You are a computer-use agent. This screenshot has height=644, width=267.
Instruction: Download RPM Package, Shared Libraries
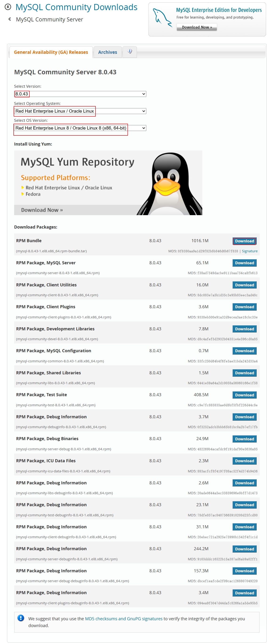point(244,373)
